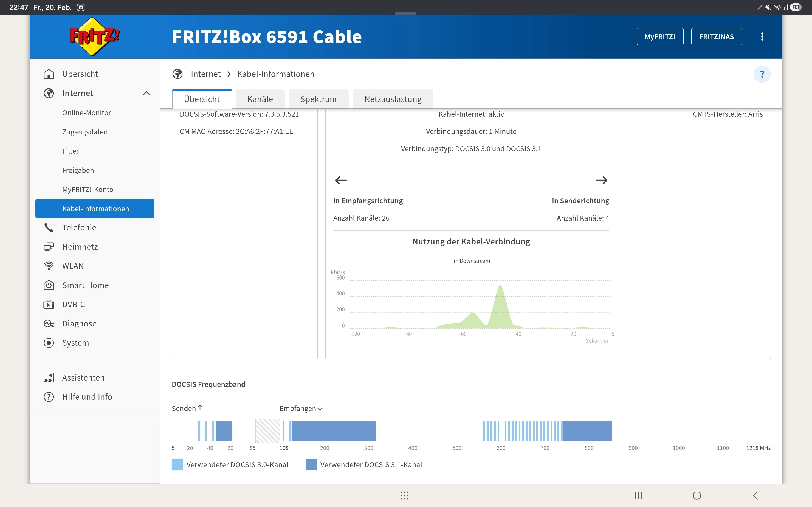
Task: Click the FRITZ! logo in header
Action: pyautogui.click(x=95, y=36)
